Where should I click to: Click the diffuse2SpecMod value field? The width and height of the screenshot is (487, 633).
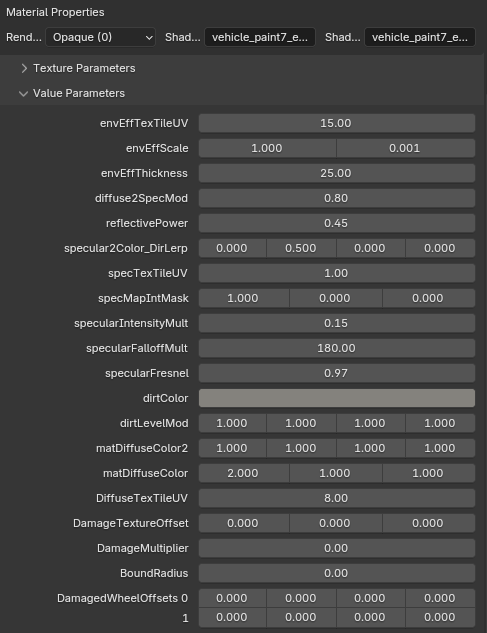click(x=337, y=198)
